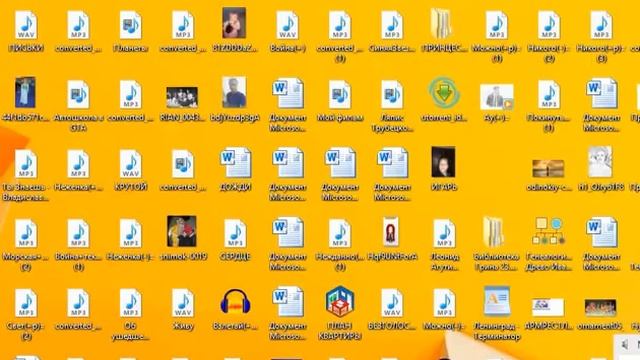This screenshot has height=360, width=640.
Task: Select the Об ушедше MP3 file
Action: (x=131, y=303)
